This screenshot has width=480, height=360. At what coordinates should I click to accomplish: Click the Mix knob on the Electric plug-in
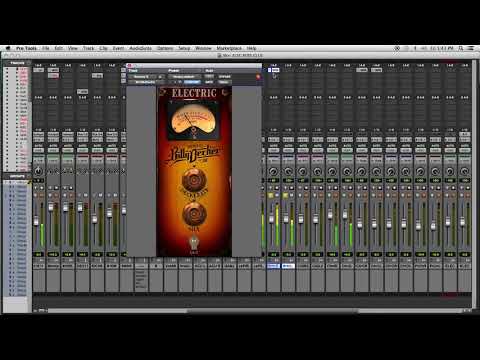(x=194, y=213)
